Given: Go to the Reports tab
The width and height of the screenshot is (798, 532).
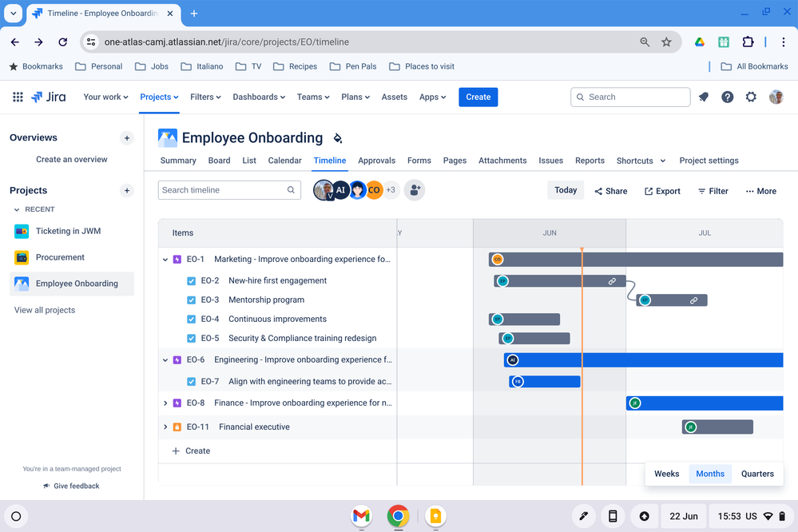Looking at the screenshot, I should [x=590, y=161].
